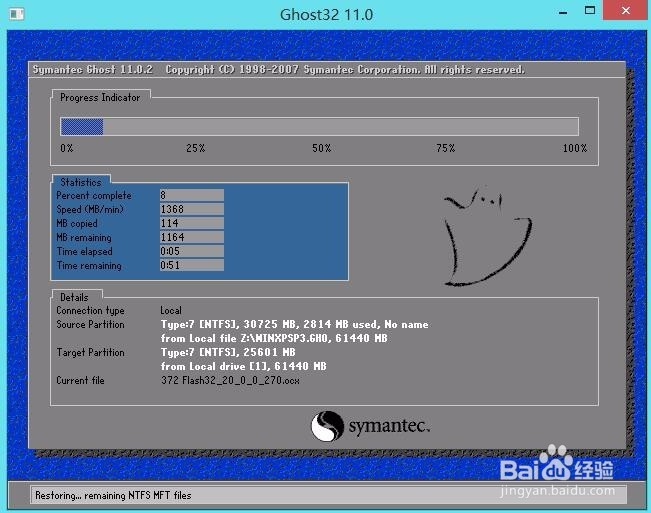Click the 'Current file' label
The image size is (651, 513).
pyautogui.click(x=81, y=381)
